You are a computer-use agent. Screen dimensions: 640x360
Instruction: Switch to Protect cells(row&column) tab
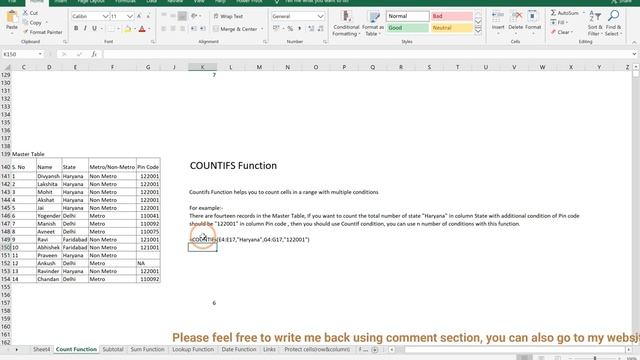pos(317,349)
